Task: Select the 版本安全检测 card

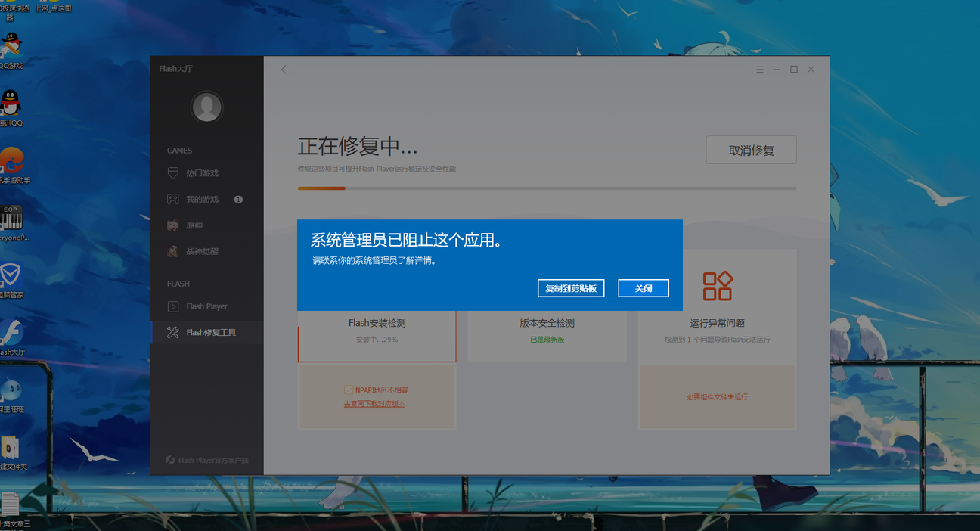Action: pyautogui.click(x=547, y=336)
